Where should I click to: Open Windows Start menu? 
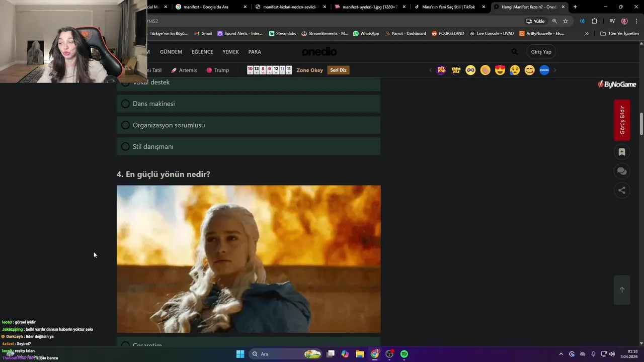point(240,354)
